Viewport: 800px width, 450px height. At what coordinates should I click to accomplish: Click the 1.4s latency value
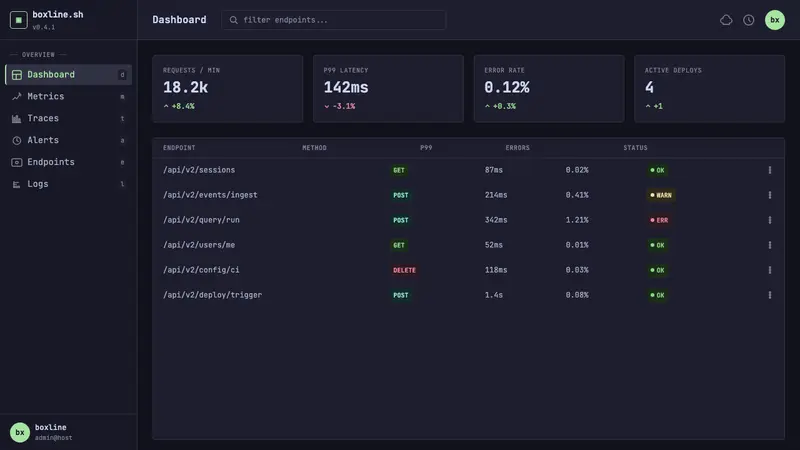click(494, 295)
